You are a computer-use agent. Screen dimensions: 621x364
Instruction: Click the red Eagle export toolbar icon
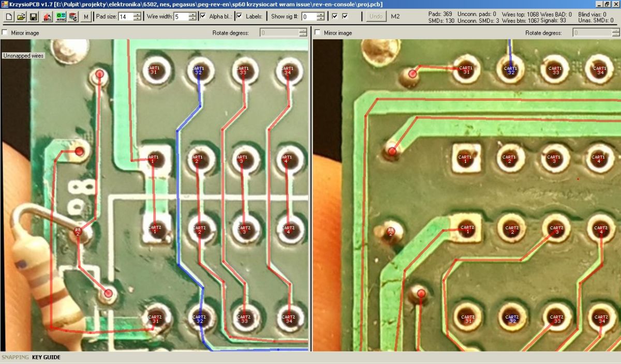click(x=47, y=17)
